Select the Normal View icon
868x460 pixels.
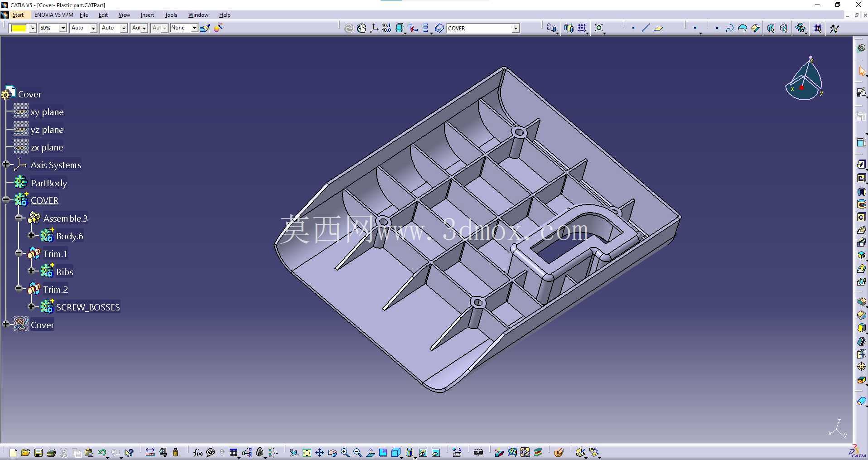(371, 452)
